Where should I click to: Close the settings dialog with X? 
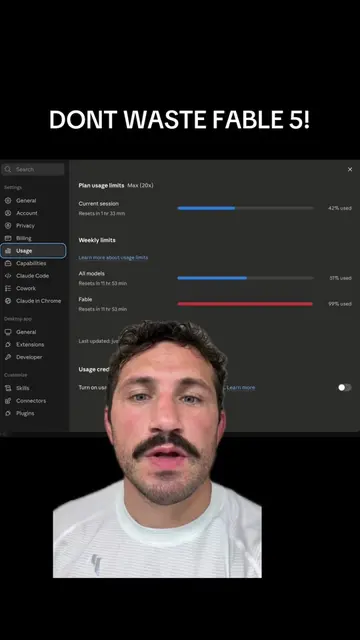pyautogui.click(x=350, y=169)
